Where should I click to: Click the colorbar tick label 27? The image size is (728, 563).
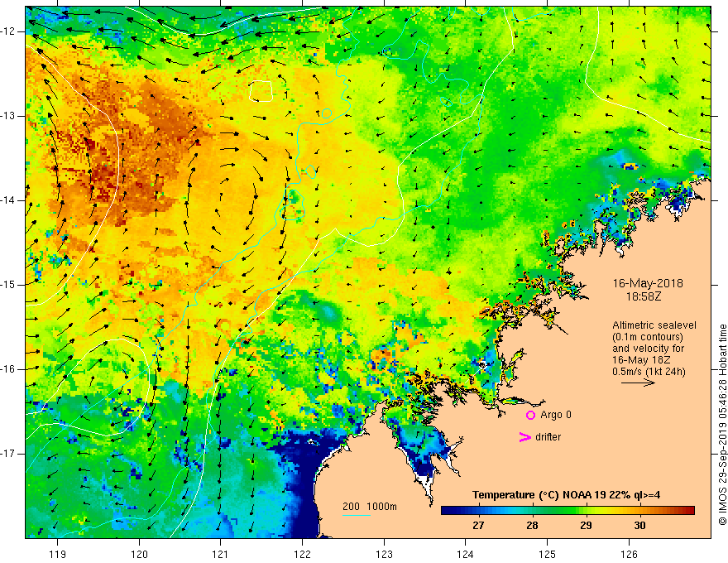[478, 526]
